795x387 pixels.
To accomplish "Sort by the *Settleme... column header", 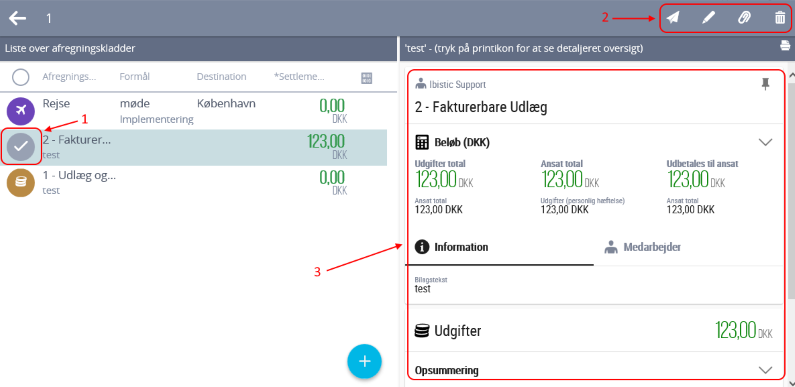I will click(299, 77).
